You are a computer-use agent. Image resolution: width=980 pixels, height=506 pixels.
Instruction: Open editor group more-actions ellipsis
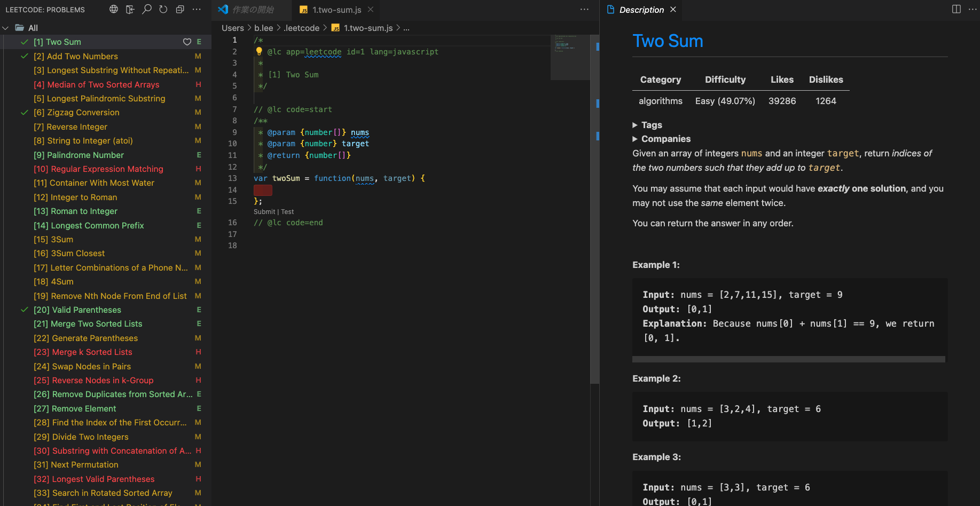(x=584, y=10)
